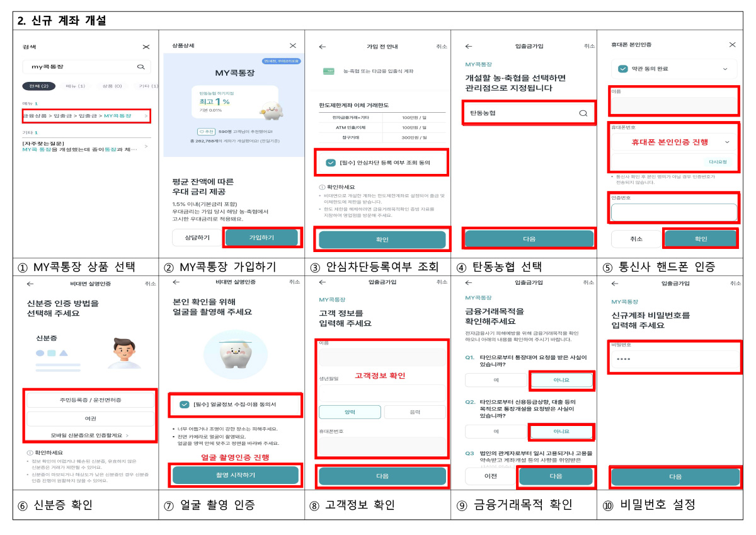Select 음력 calendar option
The image size is (756, 535).
[x=415, y=412]
